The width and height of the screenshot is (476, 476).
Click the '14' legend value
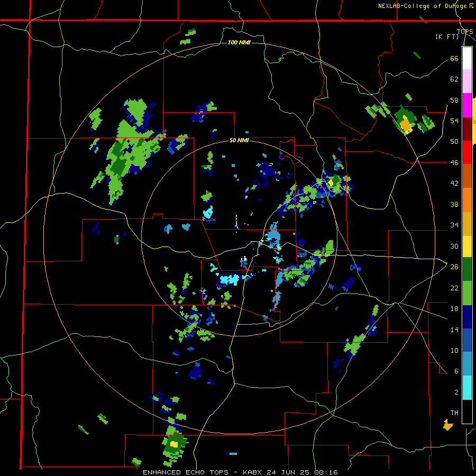(x=454, y=329)
